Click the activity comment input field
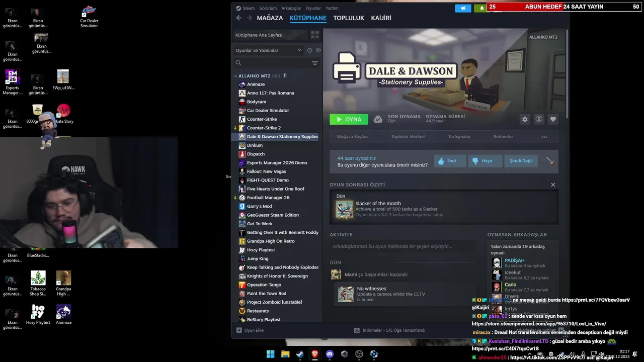Viewport: 644px width, 362px height. [x=403, y=246]
